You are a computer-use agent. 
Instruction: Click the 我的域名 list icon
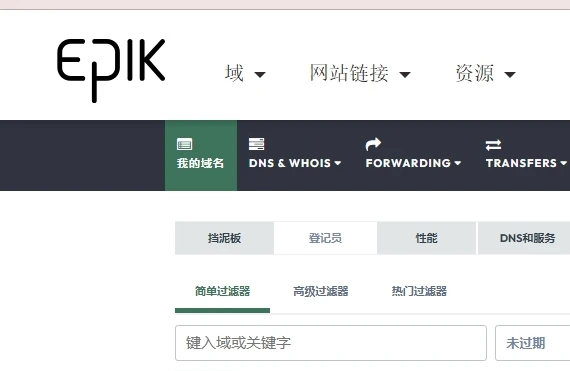coord(184,144)
